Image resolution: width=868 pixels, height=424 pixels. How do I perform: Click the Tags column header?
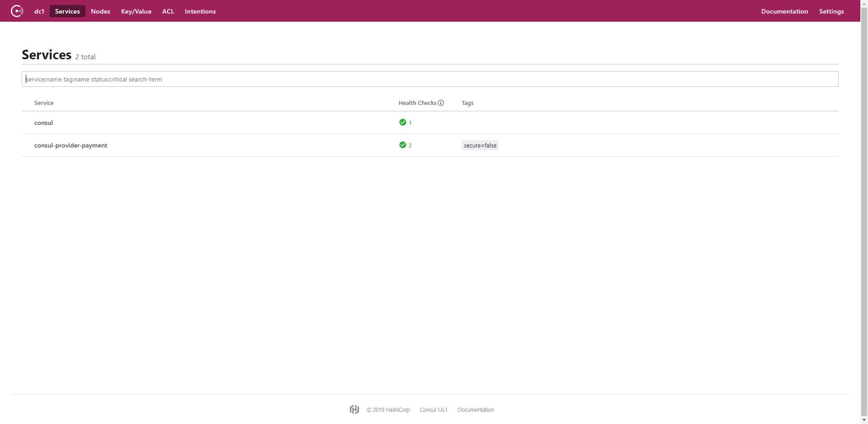tap(467, 103)
